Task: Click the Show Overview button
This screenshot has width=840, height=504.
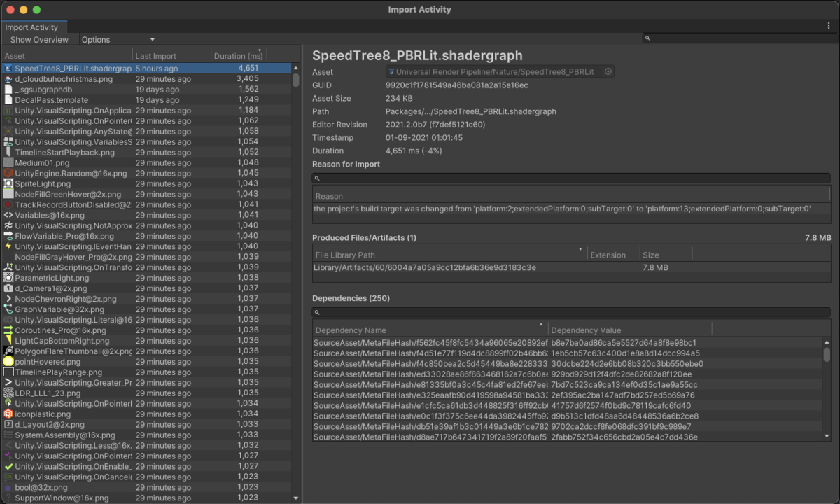Action: point(39,40)
